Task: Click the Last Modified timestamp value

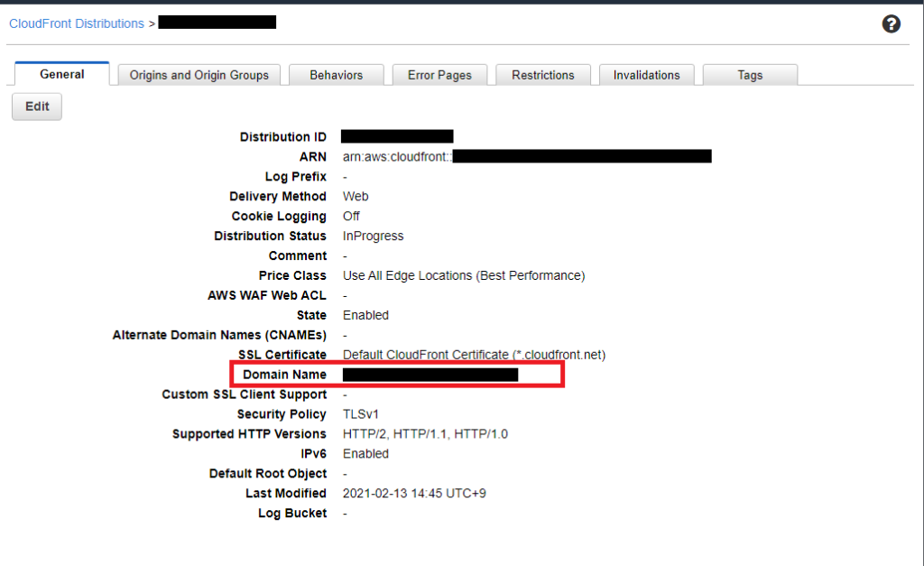Action: tap(414, 493)
